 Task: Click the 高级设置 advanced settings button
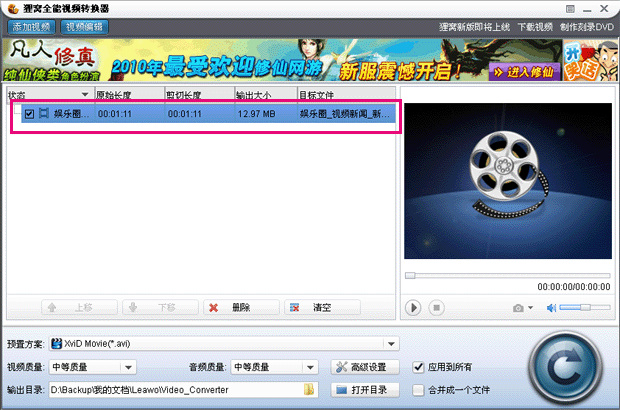[x=365, y=367]
